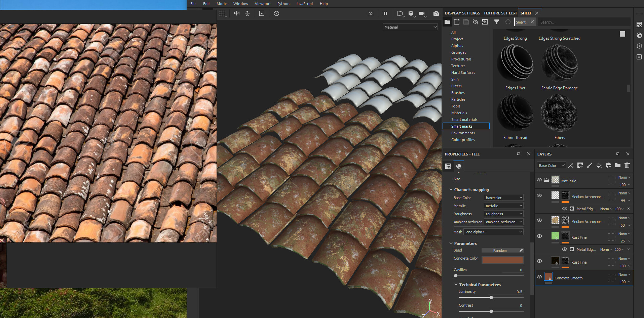The width and height of the screenshot is (644, 318).
Task: Click the Luminosity slider handle
Action: (491, 298)
